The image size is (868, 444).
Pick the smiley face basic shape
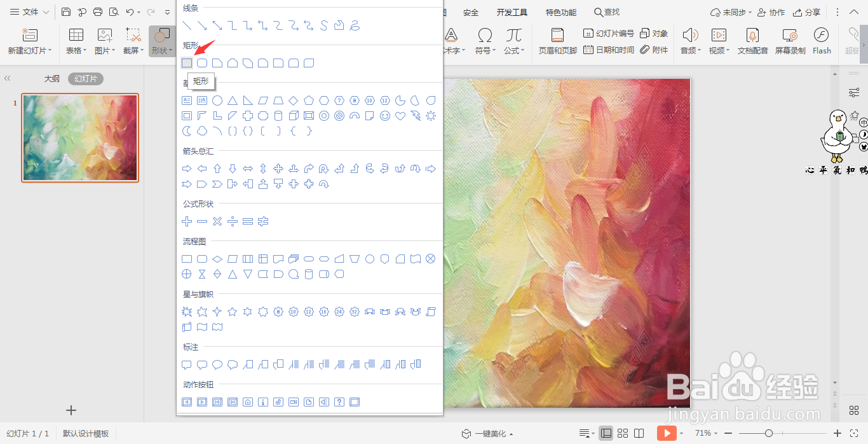(x=385, y=116)
